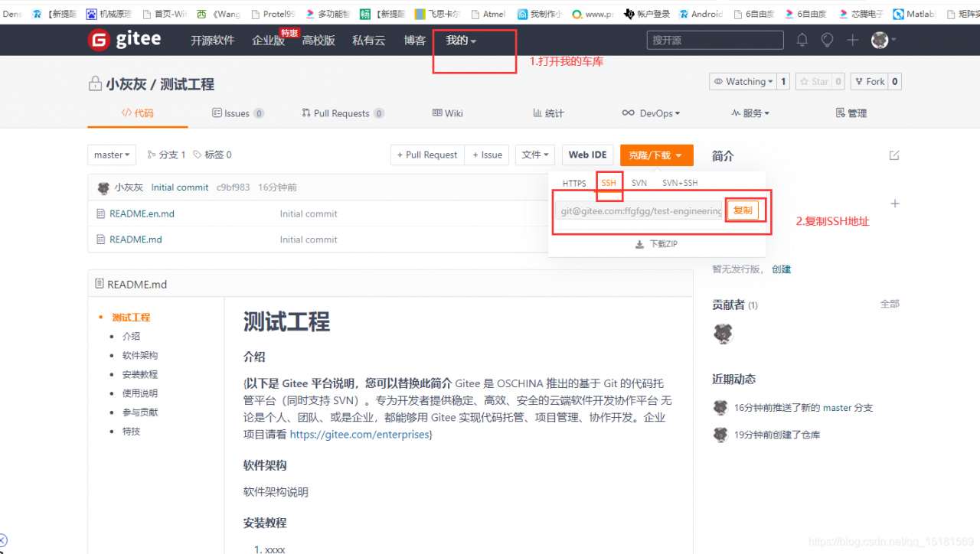
Task: Click the lightbulb icon in header
Action: (827, 40)
